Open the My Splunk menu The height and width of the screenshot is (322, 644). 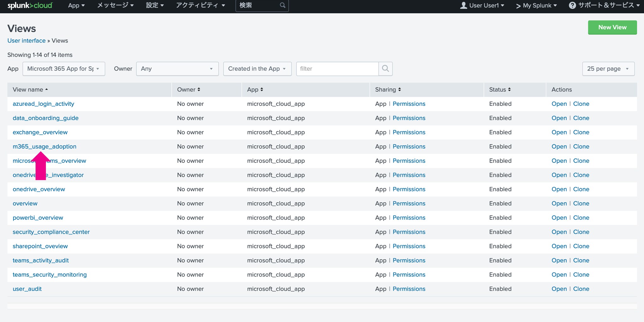coord(536,5)
